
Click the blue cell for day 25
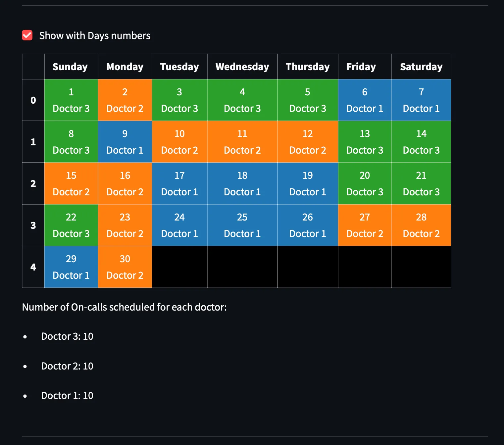[x=242, y=225]
